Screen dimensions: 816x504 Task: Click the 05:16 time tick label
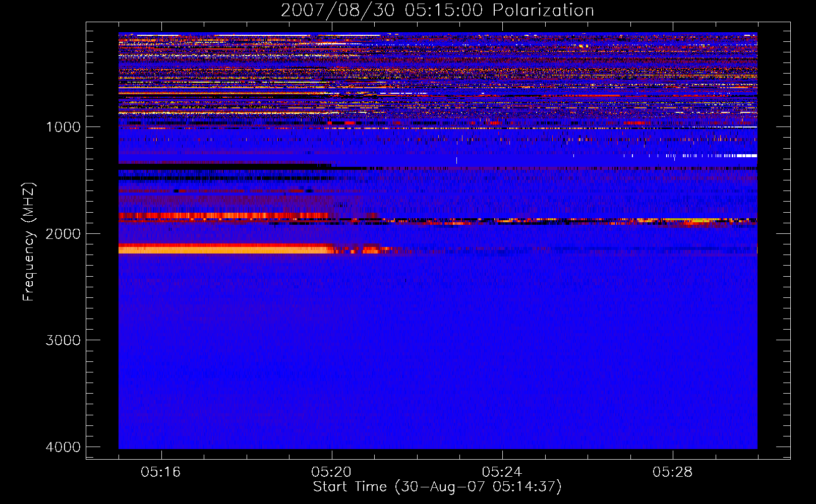161,472
